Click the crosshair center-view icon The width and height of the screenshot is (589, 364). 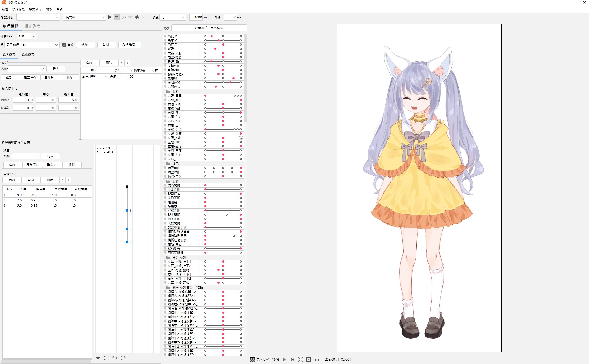[309, 360]
